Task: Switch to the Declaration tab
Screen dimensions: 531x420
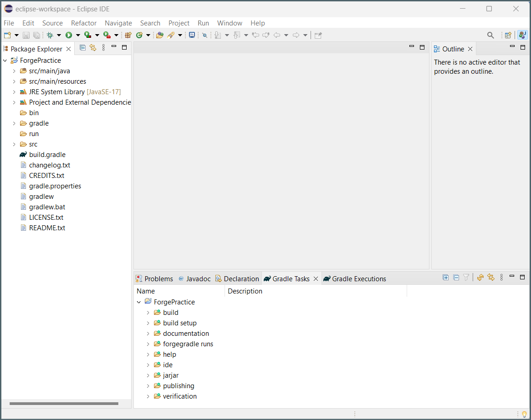Action: click(x=237, y=279)
